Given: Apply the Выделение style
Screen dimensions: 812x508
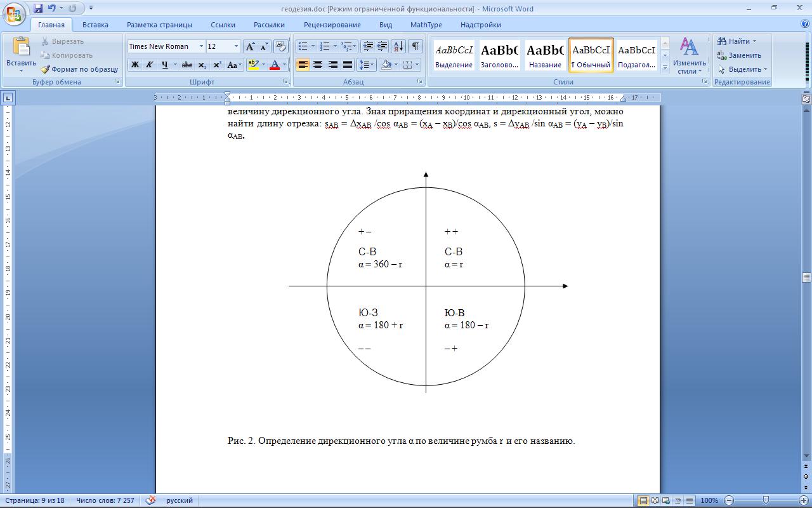Looking at the screenshot, I should coord(454,55).
